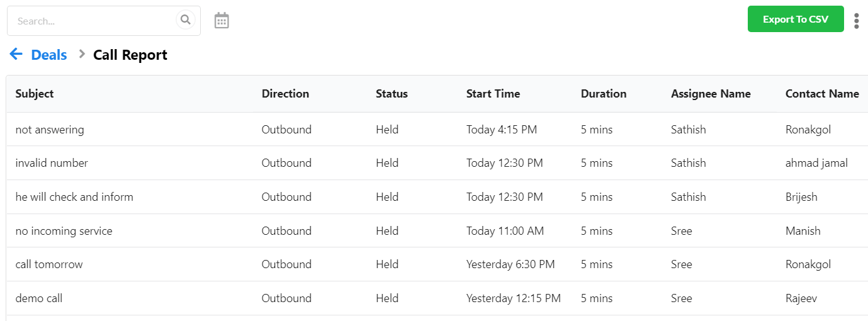Open the 'demo call' record

(39, 298)
